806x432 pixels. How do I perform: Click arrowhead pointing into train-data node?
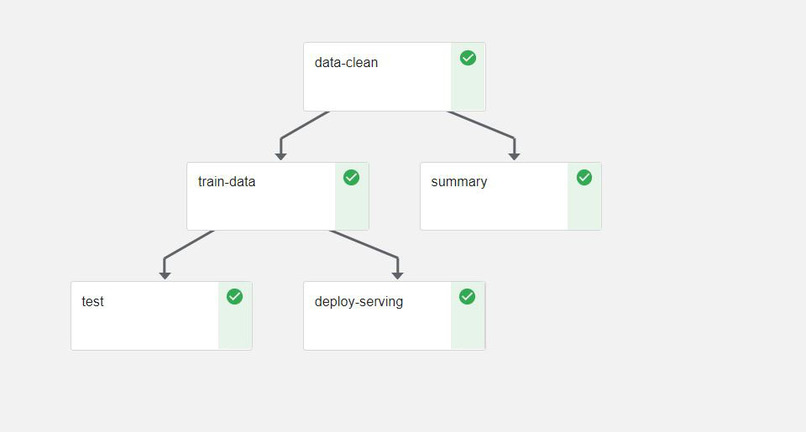click(x=281, y=156)
